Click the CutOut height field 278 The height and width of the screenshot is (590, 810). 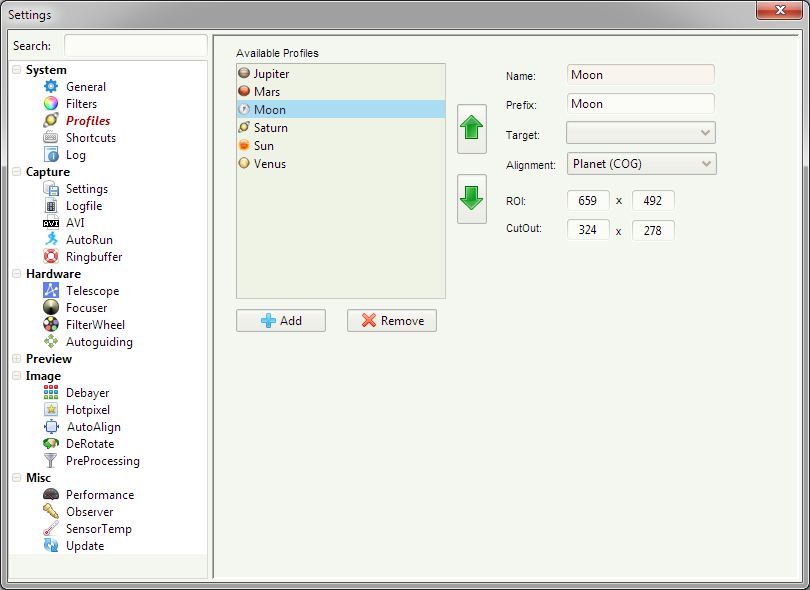[x=653, y=230]
